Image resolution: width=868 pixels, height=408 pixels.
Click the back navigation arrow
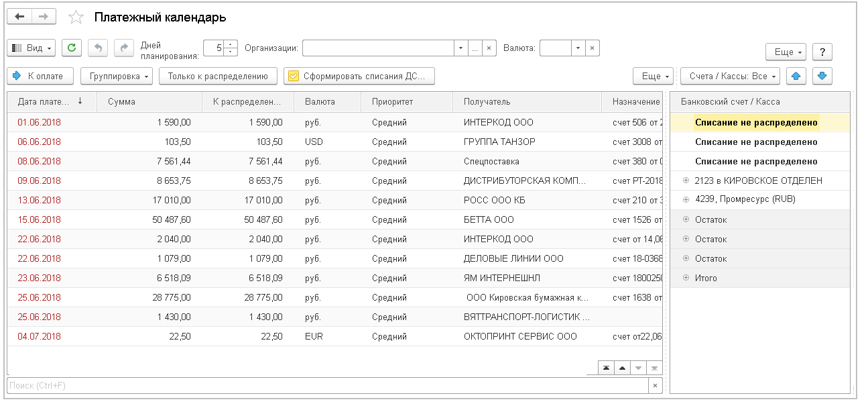pos(19,17)
